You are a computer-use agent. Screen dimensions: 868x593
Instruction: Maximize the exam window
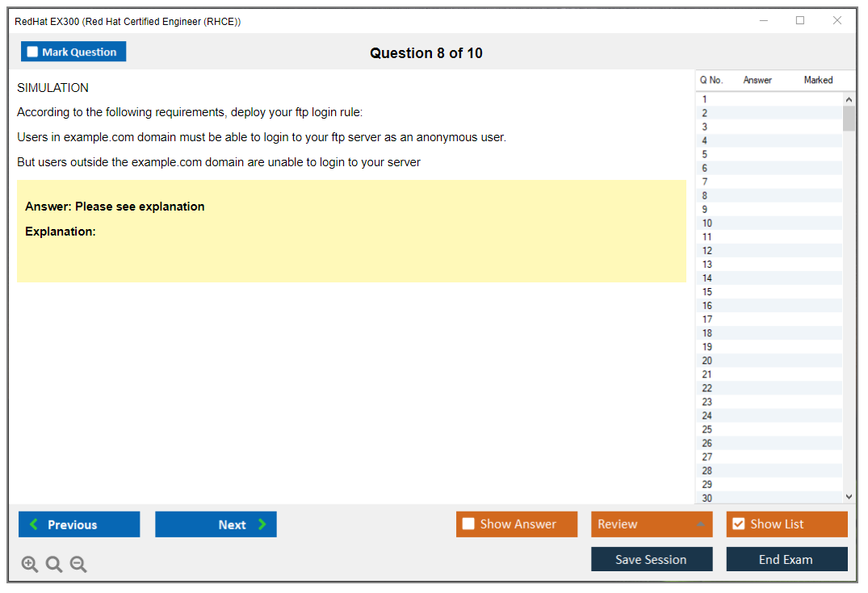(800, 21)
